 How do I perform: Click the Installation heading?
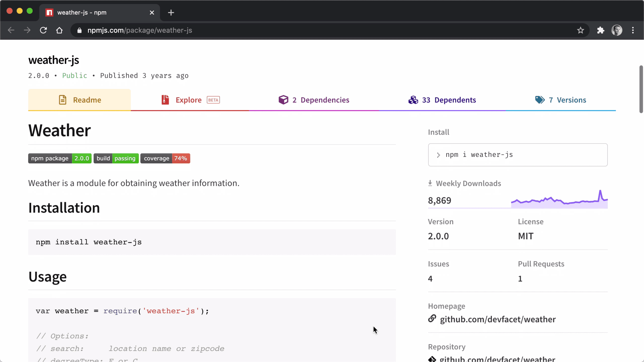(64, 208)
